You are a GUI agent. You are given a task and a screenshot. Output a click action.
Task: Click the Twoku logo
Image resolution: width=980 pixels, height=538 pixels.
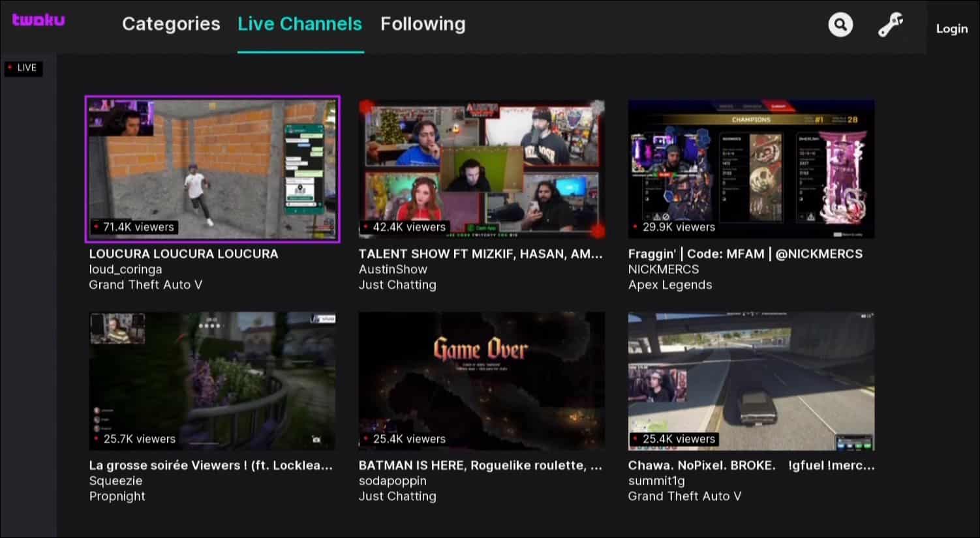click(38, 20)
